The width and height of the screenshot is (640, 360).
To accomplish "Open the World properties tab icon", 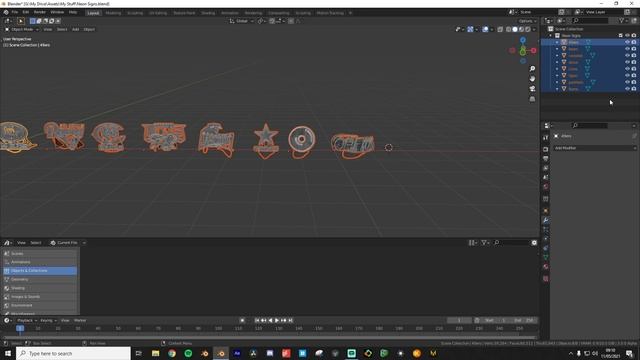I will coord(546,187).
